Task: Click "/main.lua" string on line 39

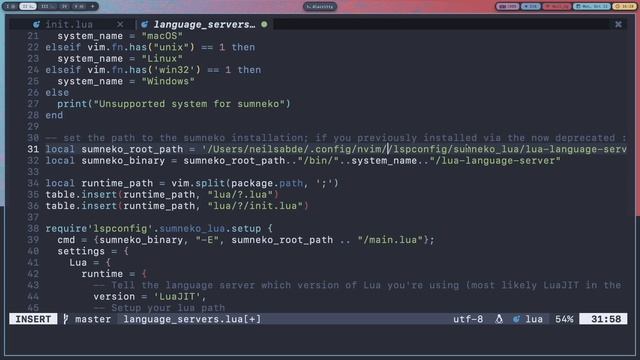Action: pos(391,240)
